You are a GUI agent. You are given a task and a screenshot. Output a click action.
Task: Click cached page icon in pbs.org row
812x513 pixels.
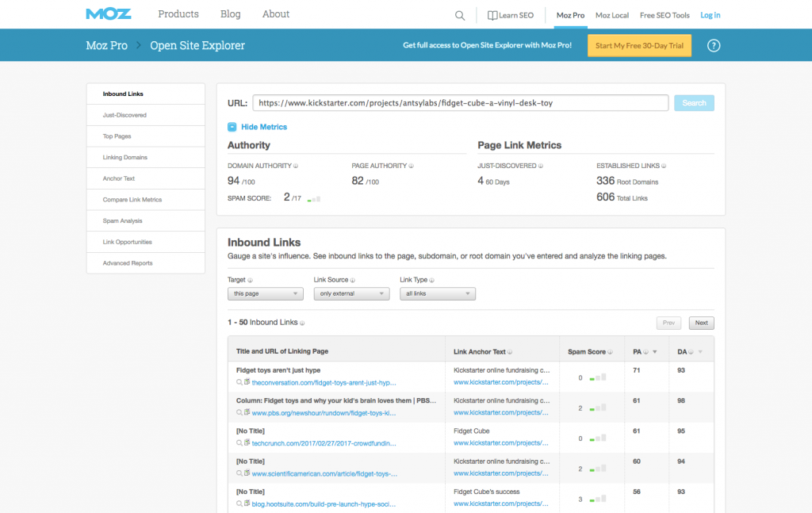(x=247, y=412)
